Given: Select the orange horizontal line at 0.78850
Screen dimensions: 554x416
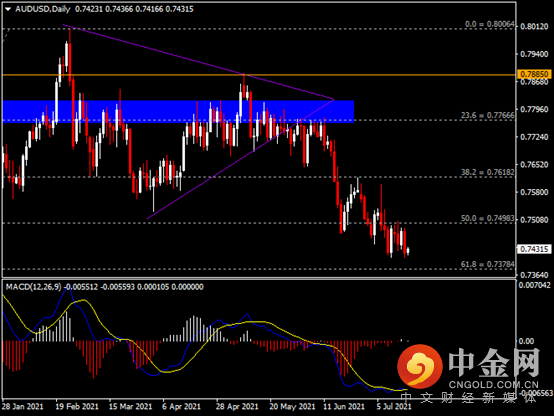Looking at the screenshot, I should 259,75.
